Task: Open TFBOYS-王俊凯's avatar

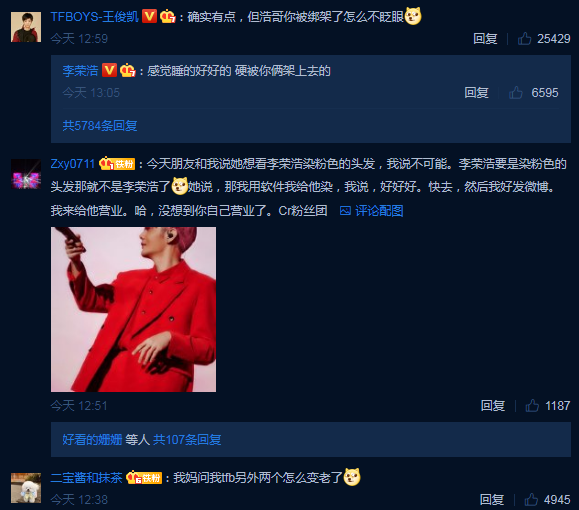Action: (26, 27)
